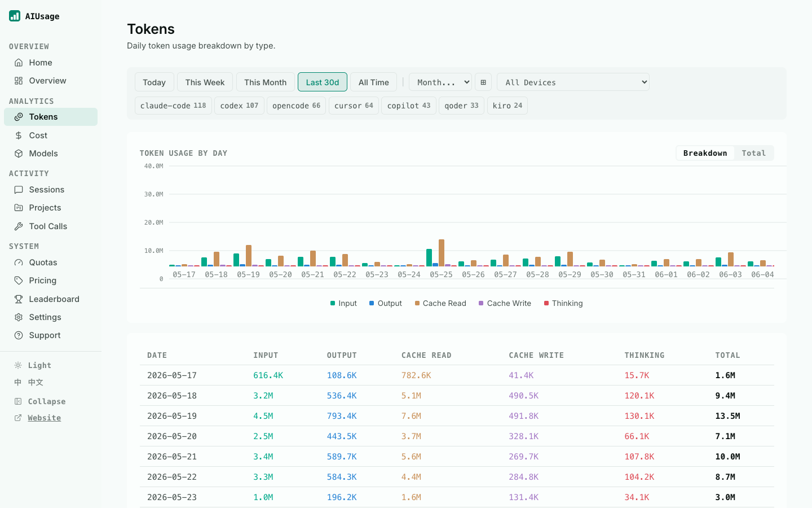Switch language with the 中文 button
This screenshot has width=812, height=508.
[36, 382]
